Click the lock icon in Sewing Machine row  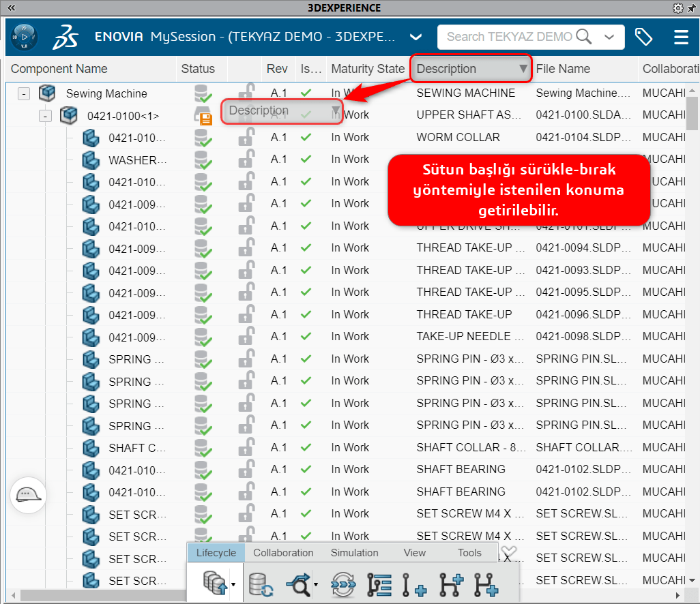[246, 92]
